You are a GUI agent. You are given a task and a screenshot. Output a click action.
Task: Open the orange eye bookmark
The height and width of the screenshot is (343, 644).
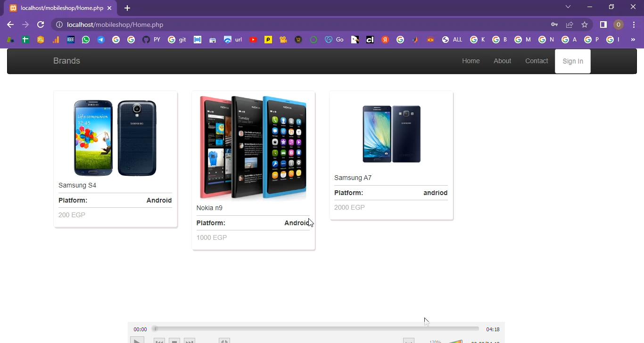[430, 40]
